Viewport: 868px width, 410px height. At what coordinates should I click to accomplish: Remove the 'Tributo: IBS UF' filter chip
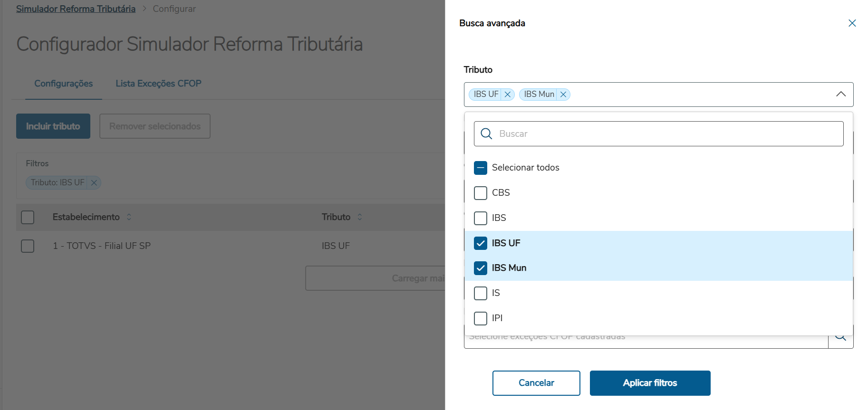94,183
